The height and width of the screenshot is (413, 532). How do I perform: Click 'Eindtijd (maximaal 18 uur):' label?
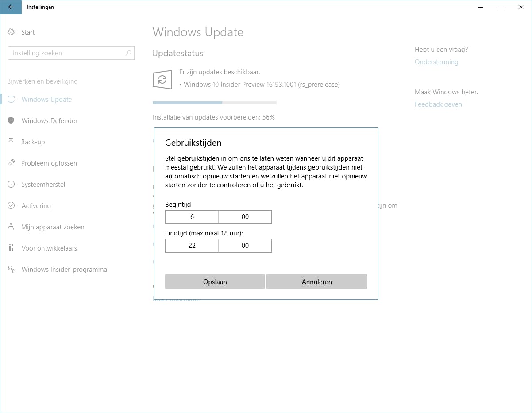204,233
